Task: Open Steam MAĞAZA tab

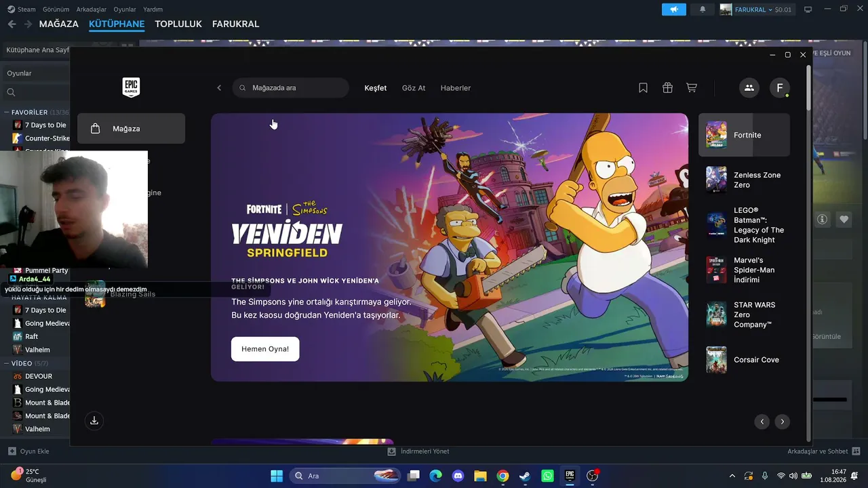Action: click(59, 24)
